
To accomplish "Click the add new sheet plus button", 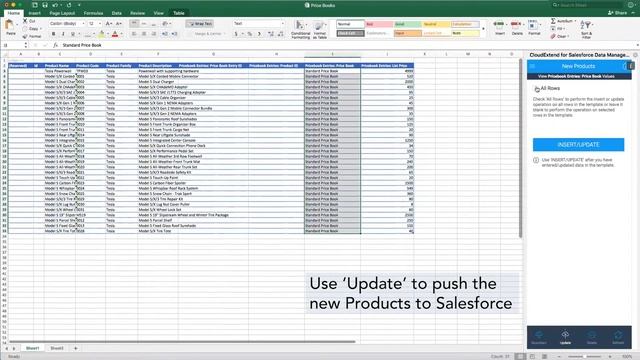I will 76,348.
